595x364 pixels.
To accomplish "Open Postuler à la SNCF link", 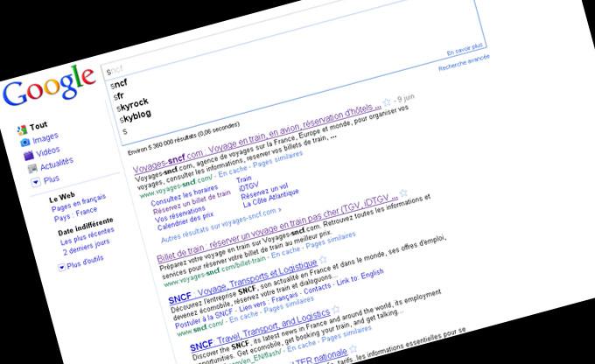I will click(204, 320).
